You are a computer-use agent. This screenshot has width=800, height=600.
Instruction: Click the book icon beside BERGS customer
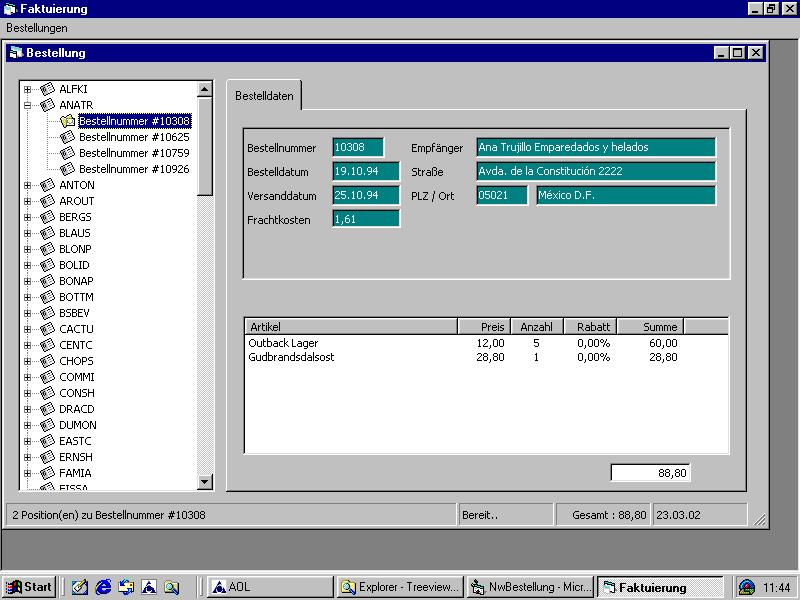click(x=47, y=217)
